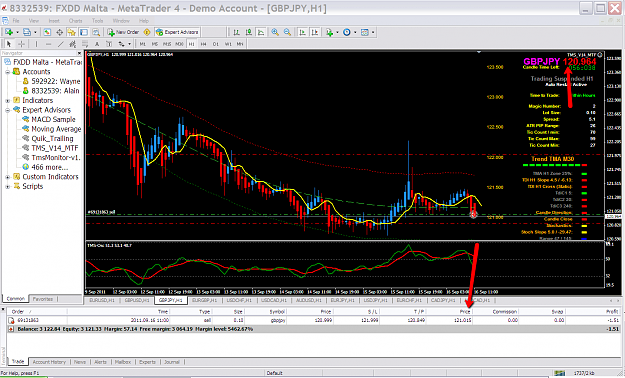
Task: Select the Crosshair tool
Action: [x=22, y=44]
